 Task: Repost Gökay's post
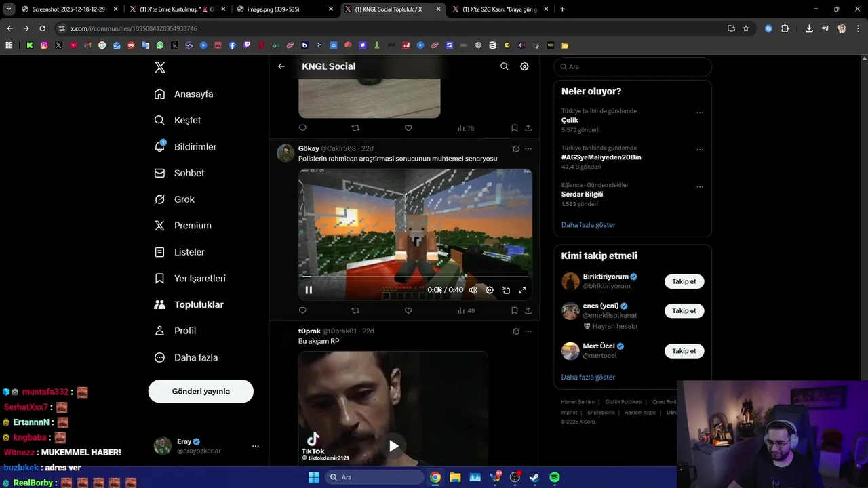(355, 310)
